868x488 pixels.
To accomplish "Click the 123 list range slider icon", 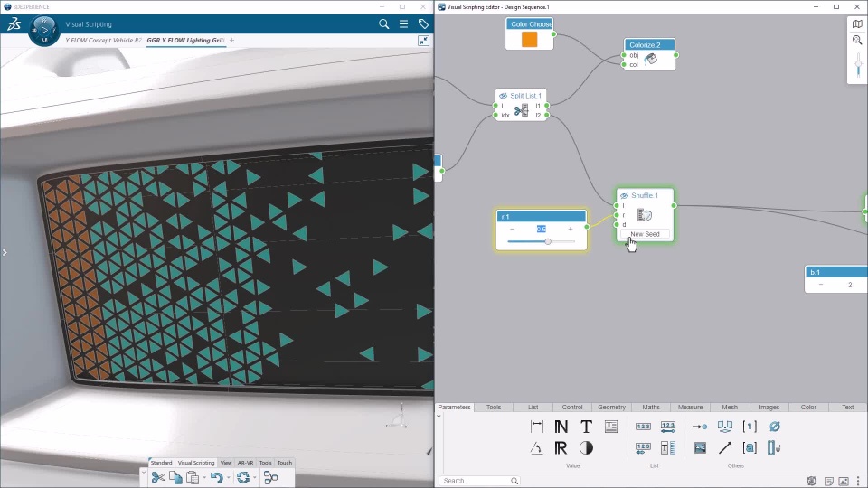I will [x=668, y=426].
